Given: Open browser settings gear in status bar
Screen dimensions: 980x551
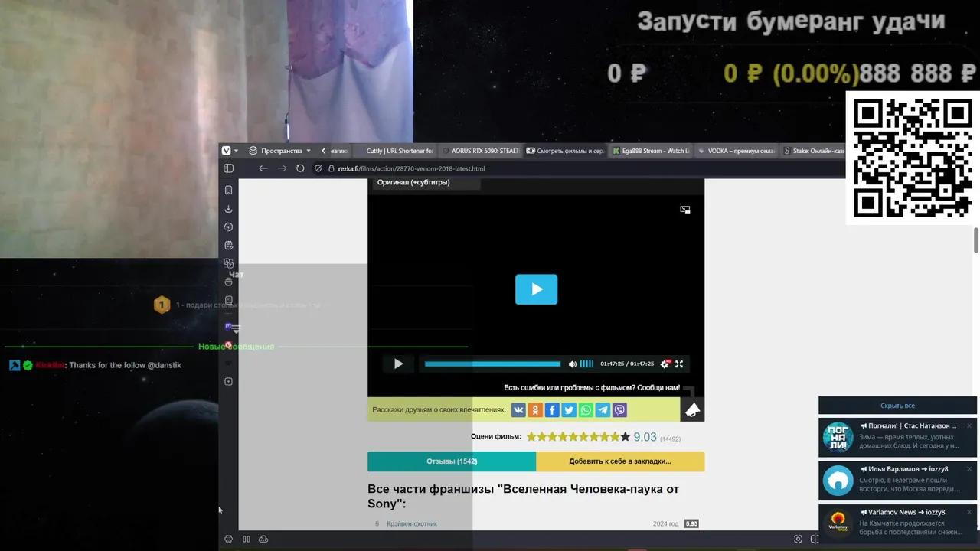Looking at the screenshot, I should 228,539.
